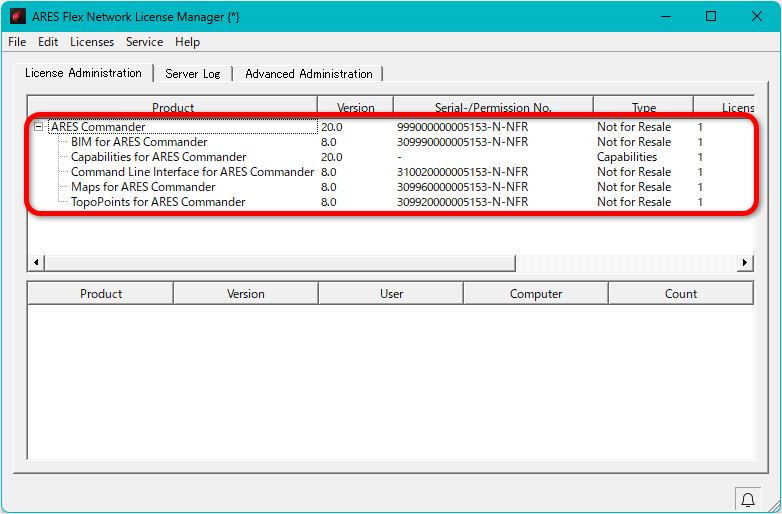782x514 pixels.
Task: Click the User column header
Action: pos(391,294)
